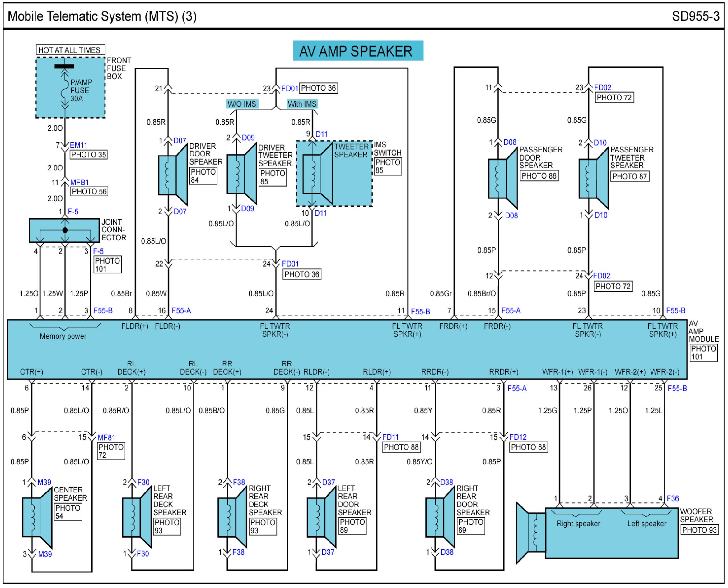
Task: Click the F36 woofer connector label
Action: pos(673,499)
